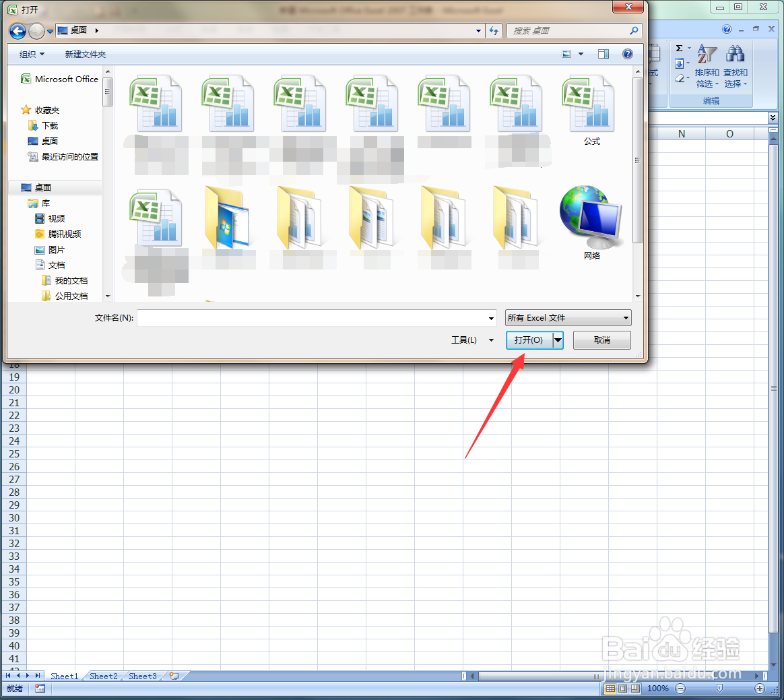Select 桌面 under favorites in sidebar

[x=44, y=141]
